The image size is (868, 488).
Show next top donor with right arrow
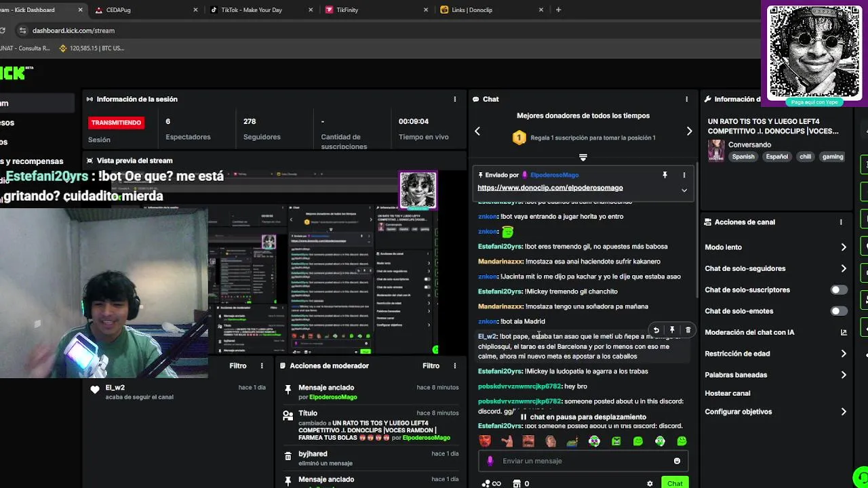(x=689, y=131)
